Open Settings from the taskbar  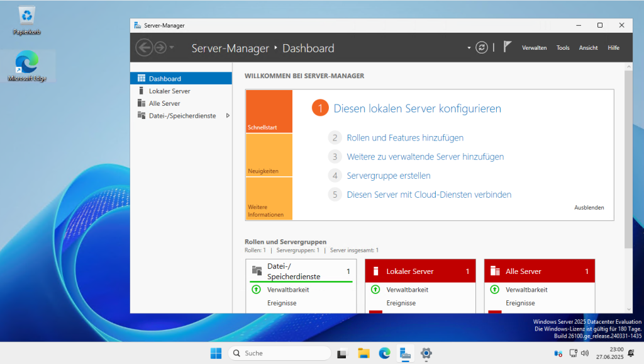coord(426,353)
